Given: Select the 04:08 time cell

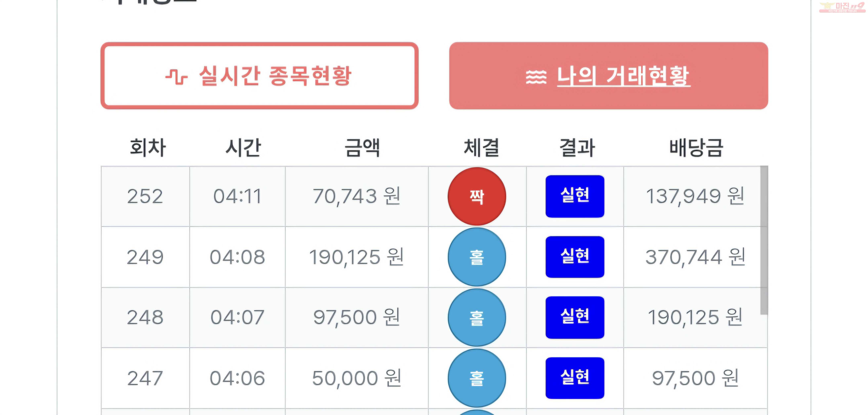Looking at the screenshot, I should tap(237, 257).
